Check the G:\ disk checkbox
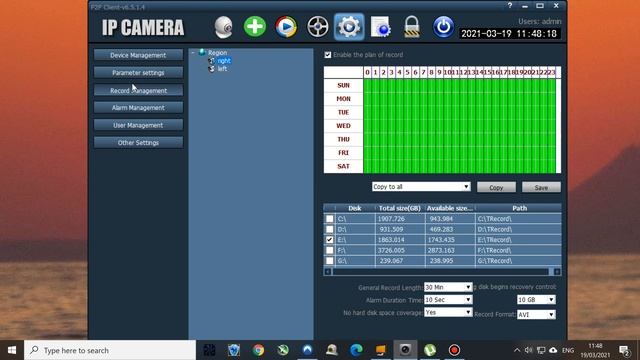The width and height of the screenshot is (640, 360). click(329, 260)
